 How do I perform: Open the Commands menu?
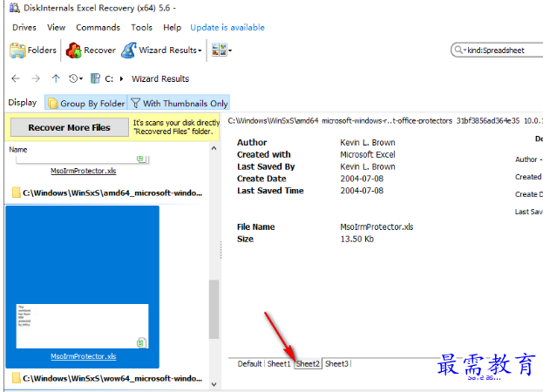tap(98, 27)
